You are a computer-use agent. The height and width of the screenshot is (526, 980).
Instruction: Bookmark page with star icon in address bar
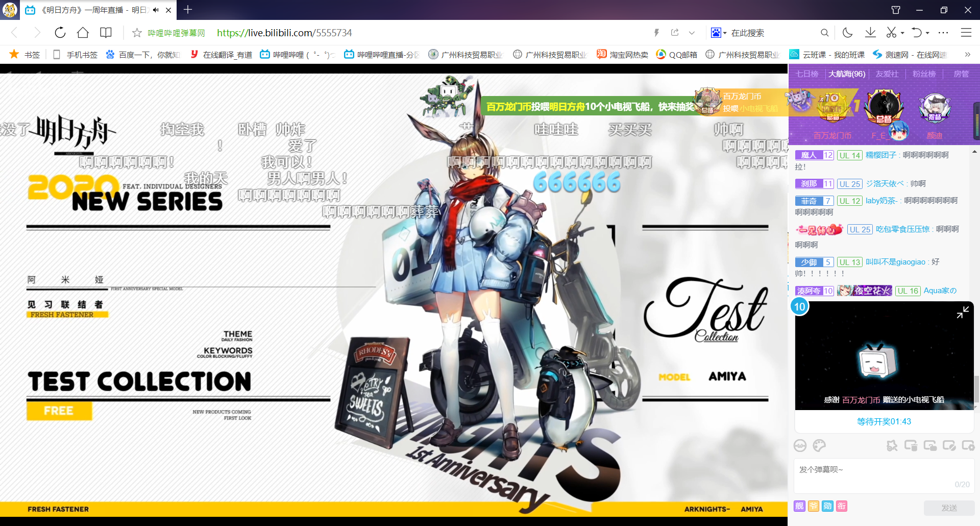pyautogui.click(x=137, y=33)
